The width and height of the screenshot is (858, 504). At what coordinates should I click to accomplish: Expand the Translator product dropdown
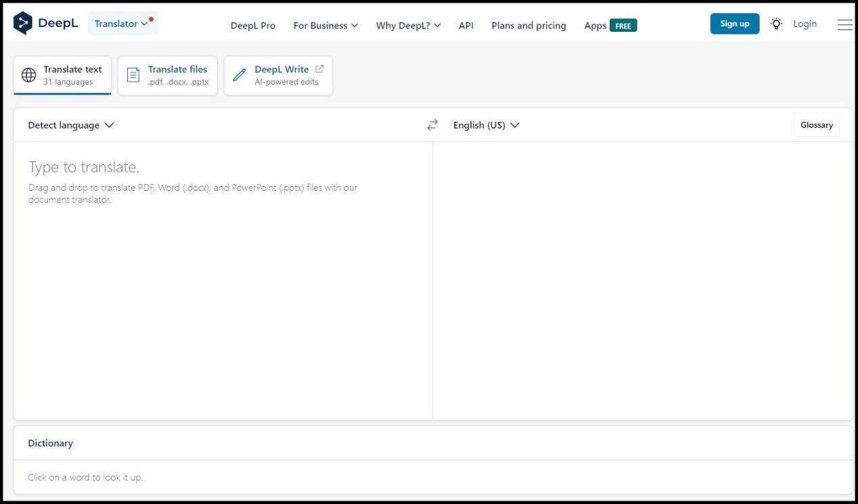(122, 24)
